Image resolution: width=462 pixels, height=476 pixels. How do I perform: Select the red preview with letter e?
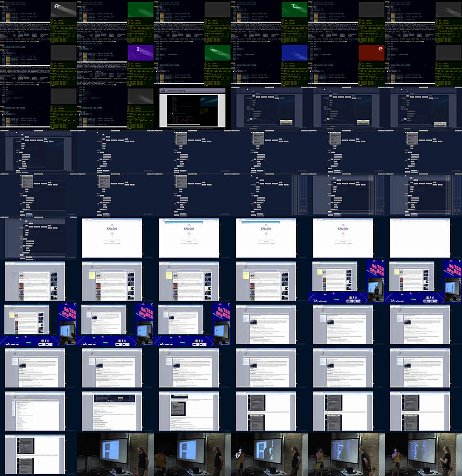(372, 52)
